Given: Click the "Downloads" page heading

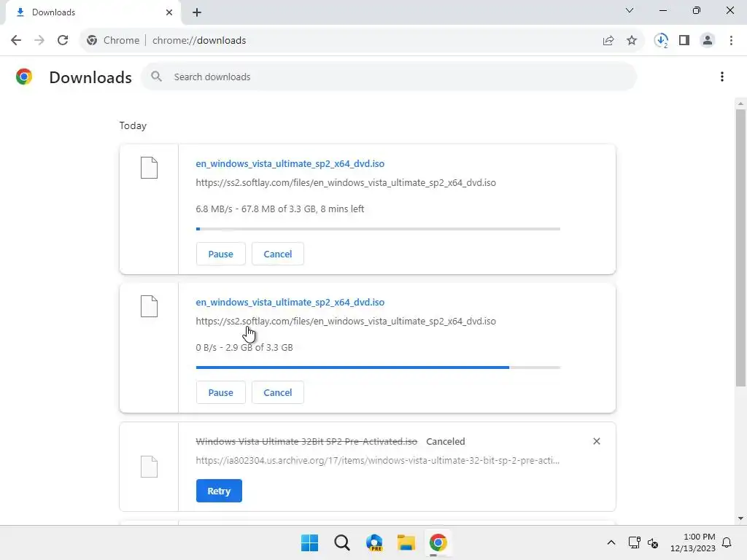Looking at the screenshot, I should [90, 77].
